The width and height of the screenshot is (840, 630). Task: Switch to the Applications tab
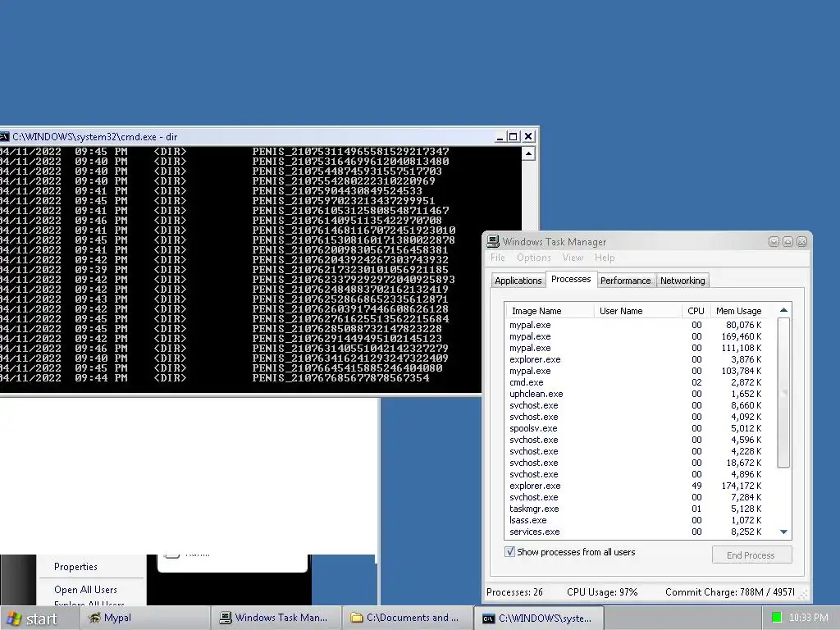pos(518,281)
